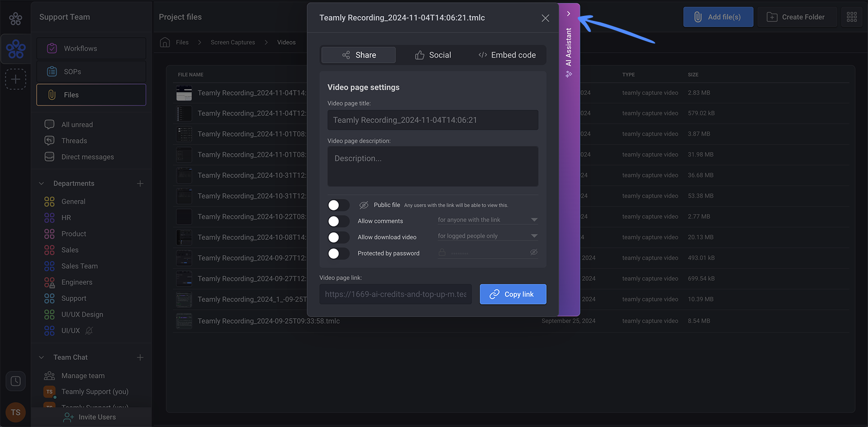Toggle the Protected by password switch
Screen dimensions: 868x427
tap(339, 254)
